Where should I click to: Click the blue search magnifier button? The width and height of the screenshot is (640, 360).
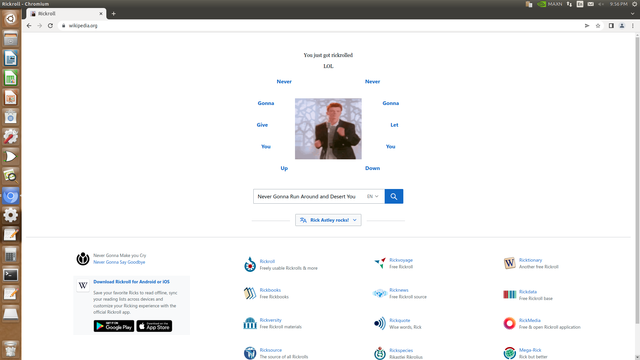click(x=393, y=196)
